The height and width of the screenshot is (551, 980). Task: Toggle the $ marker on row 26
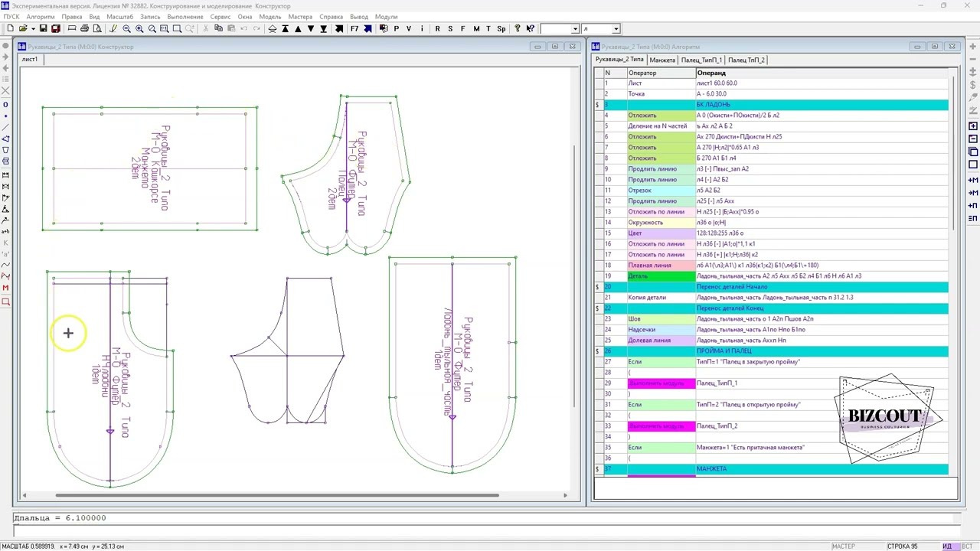[x=598, y=351]
